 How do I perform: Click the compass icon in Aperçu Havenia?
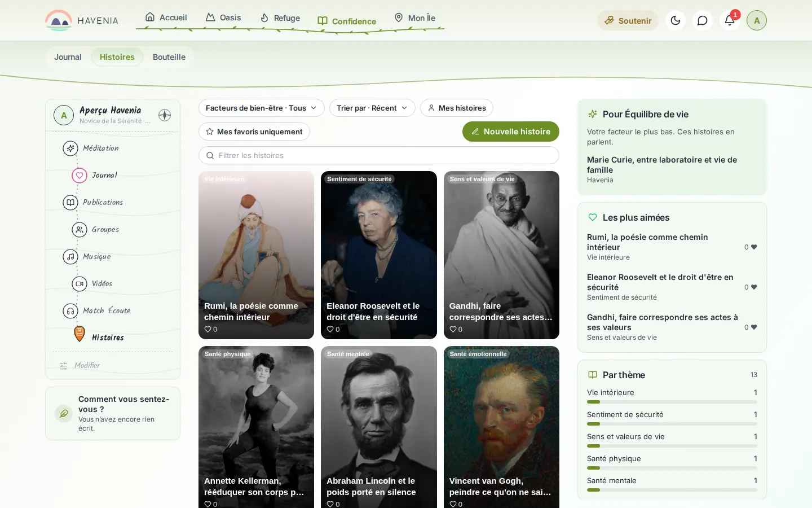click(165, 115)
